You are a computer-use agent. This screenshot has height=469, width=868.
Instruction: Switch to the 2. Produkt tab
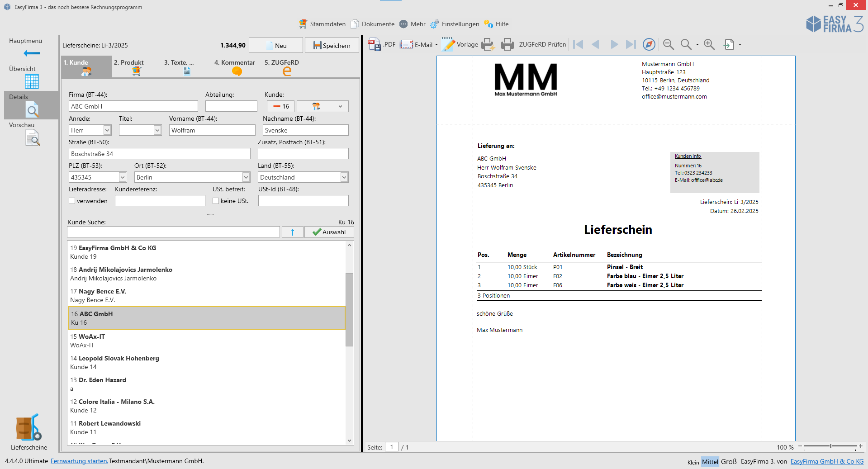[137, 67]
